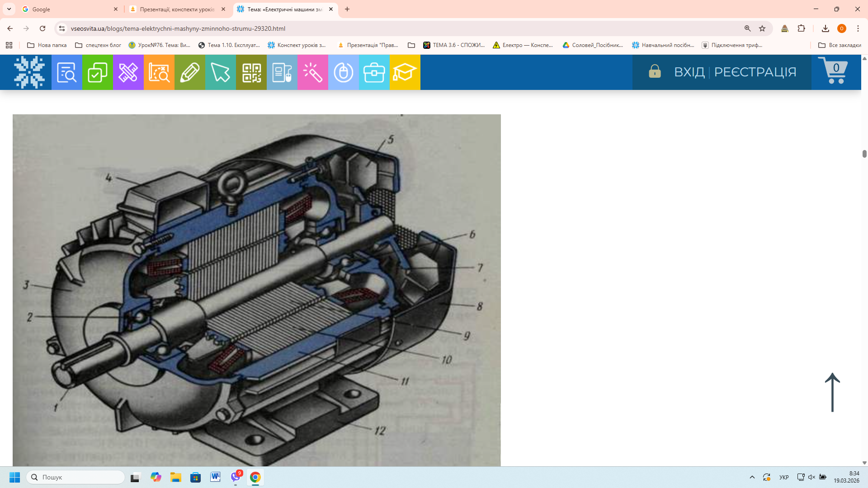Select the purple pencil and ruler icon
Image resolution: width=868 pixels, height=488 pixels.
128,72
